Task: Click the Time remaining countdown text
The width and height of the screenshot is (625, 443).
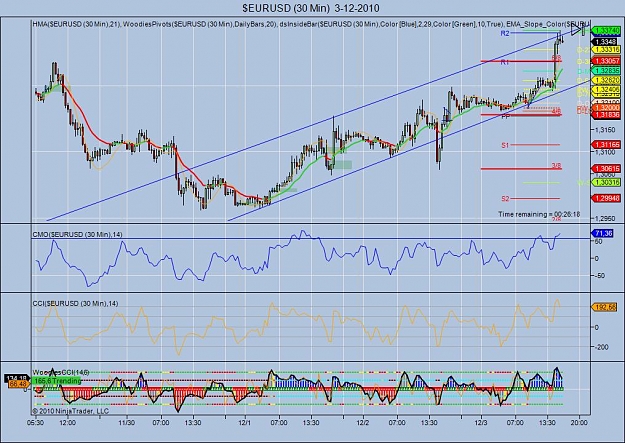Action: 539,215
